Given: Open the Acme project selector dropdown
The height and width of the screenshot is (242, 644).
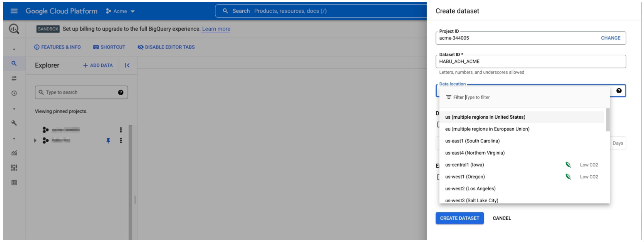Looking at the screenshot, I should 121,11.
